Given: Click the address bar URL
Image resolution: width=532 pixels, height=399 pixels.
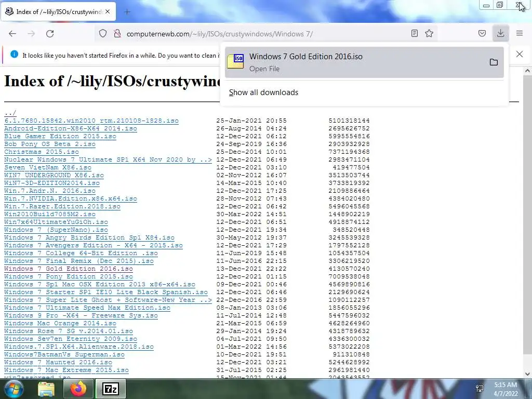Looking at the screenshot, I should tap(220, 34).
